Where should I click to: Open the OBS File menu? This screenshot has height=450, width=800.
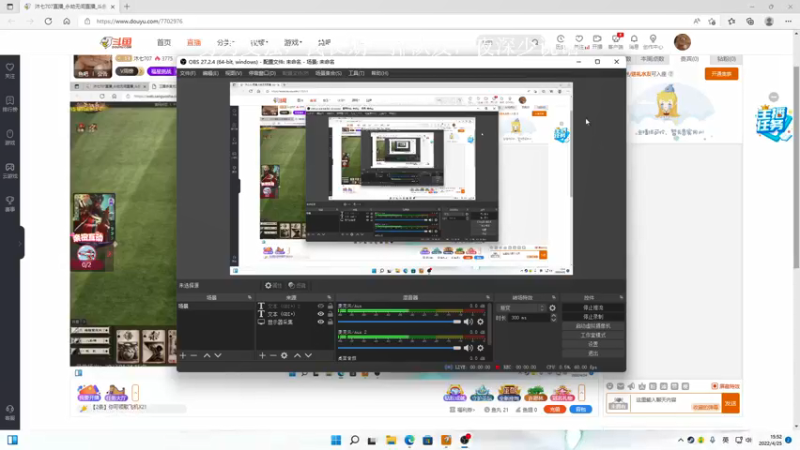pos(188,73)
